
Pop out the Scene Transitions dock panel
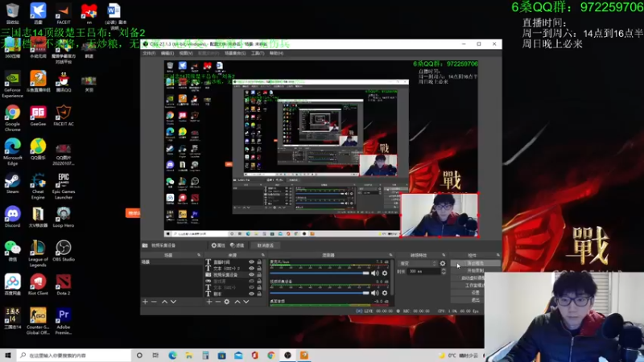point(444,255)
